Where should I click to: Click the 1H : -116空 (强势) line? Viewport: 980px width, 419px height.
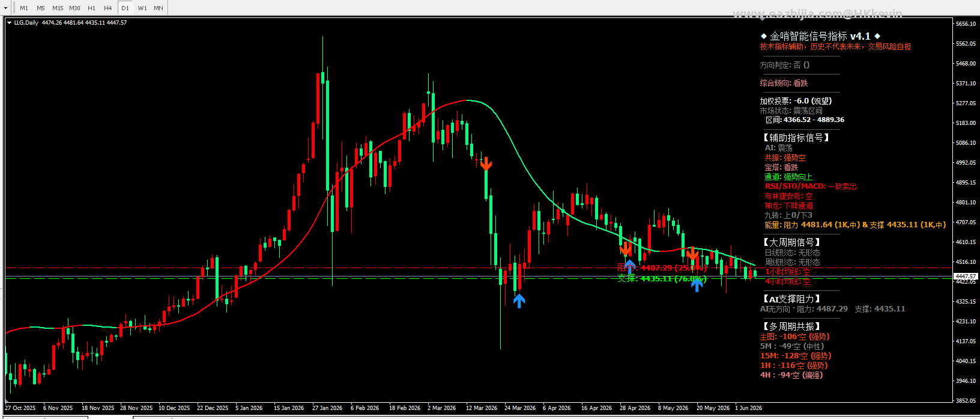click(x=794, y=365)
